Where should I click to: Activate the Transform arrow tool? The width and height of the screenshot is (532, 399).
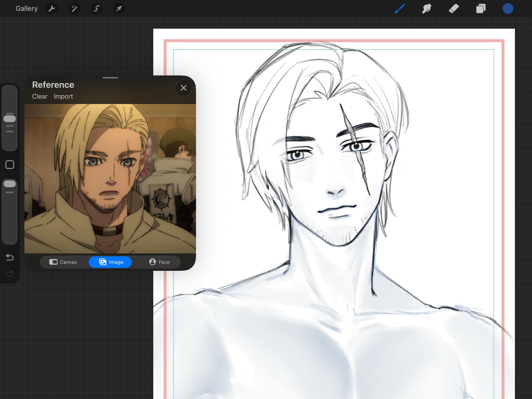[x=119, y=9]
